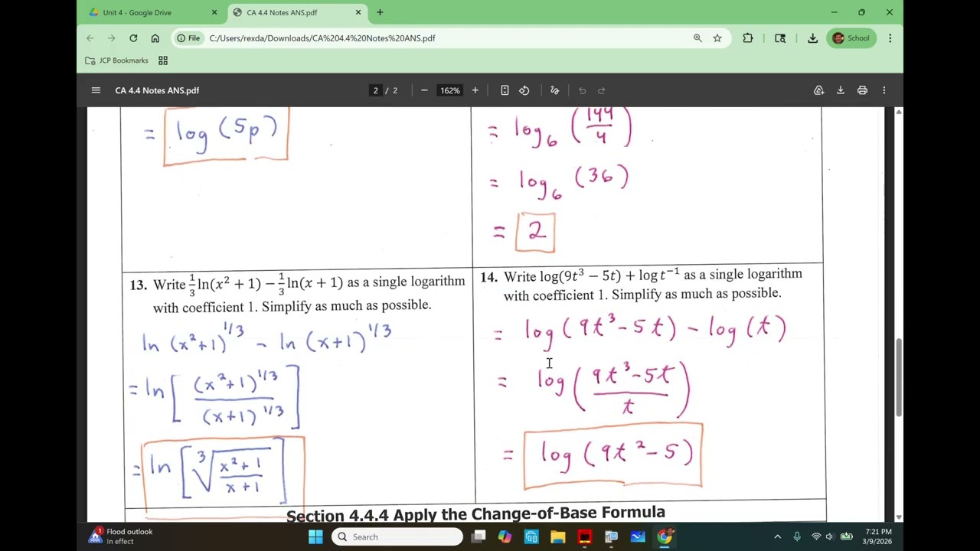The width and height of the screenshot is (980, 551).
Task: Go back in browser history
Action: coord(90,38)
